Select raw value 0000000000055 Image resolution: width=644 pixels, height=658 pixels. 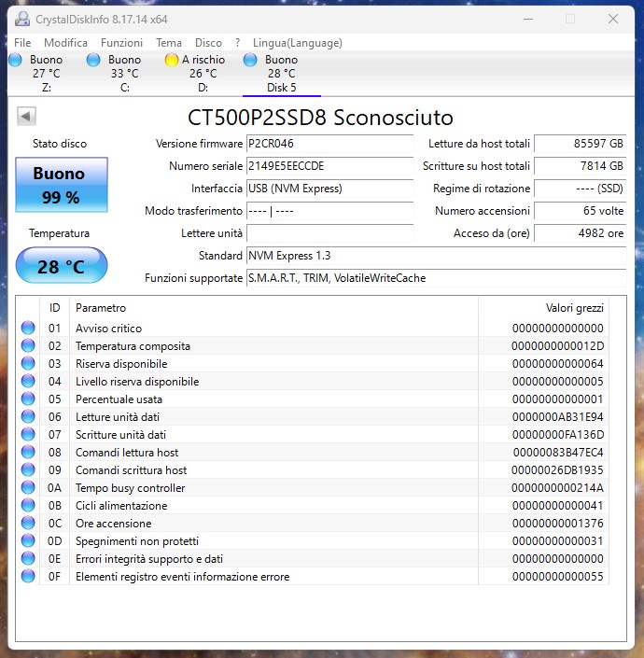click(x=557, y=576)
